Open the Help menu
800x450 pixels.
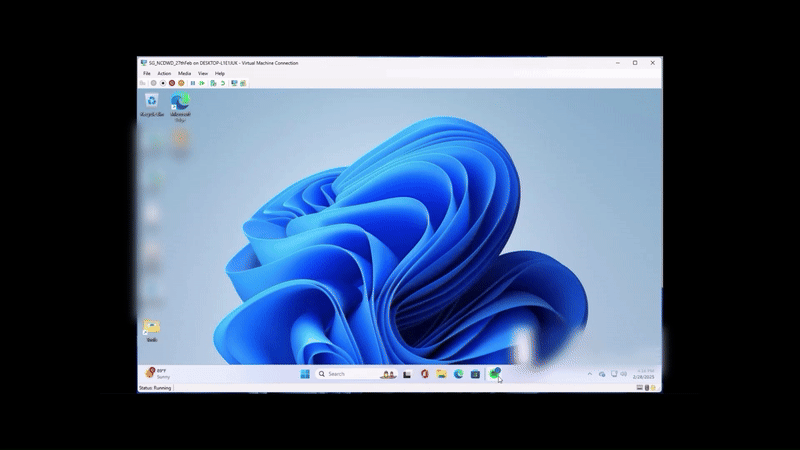[x=220, y=73]
